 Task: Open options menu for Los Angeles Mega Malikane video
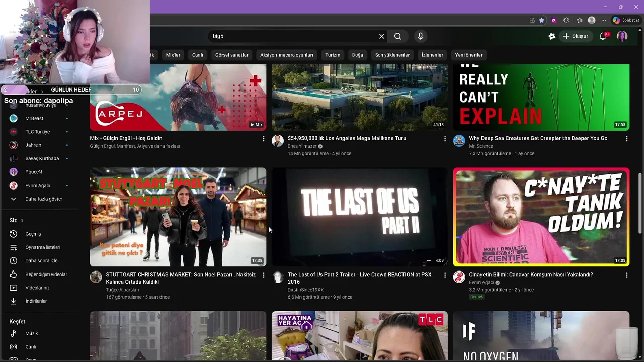click(x=445, y=139)
